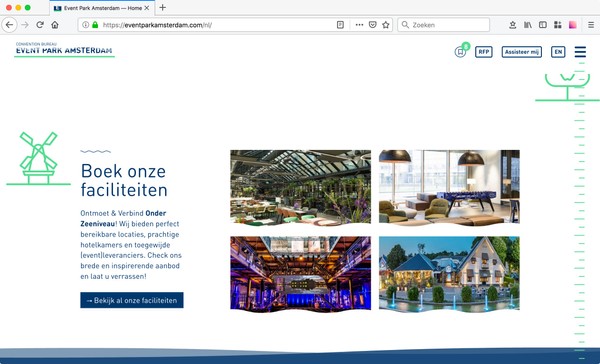The width and height of the screenshot is (600, 364).
Task: Open the hotel exterior with fountains photo
Action: (449, 273)
